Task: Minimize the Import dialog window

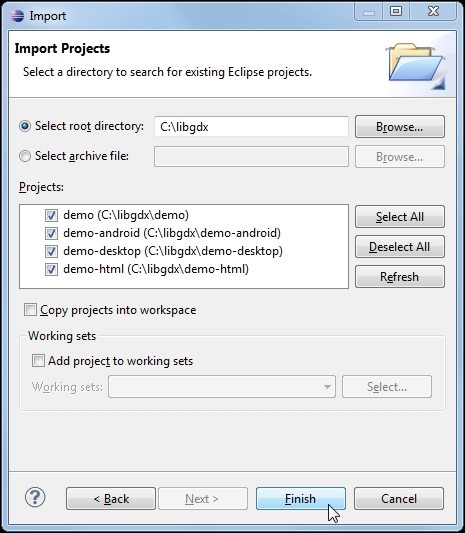Action: [x=369, y=12]
